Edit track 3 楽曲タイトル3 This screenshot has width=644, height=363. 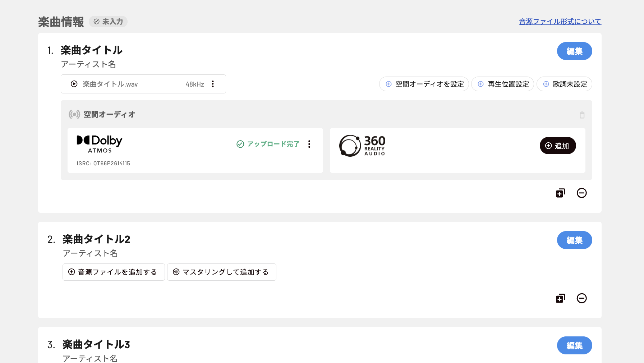click(575, 345)
